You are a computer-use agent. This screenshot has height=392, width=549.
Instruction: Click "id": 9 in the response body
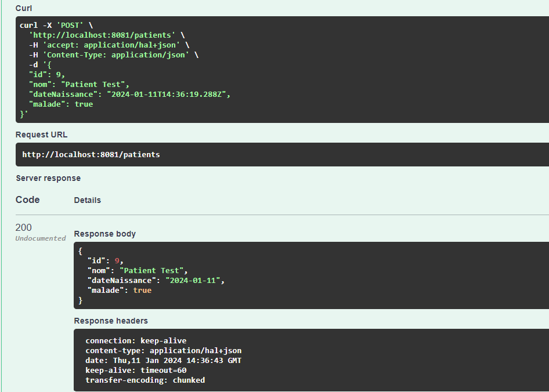106,261
